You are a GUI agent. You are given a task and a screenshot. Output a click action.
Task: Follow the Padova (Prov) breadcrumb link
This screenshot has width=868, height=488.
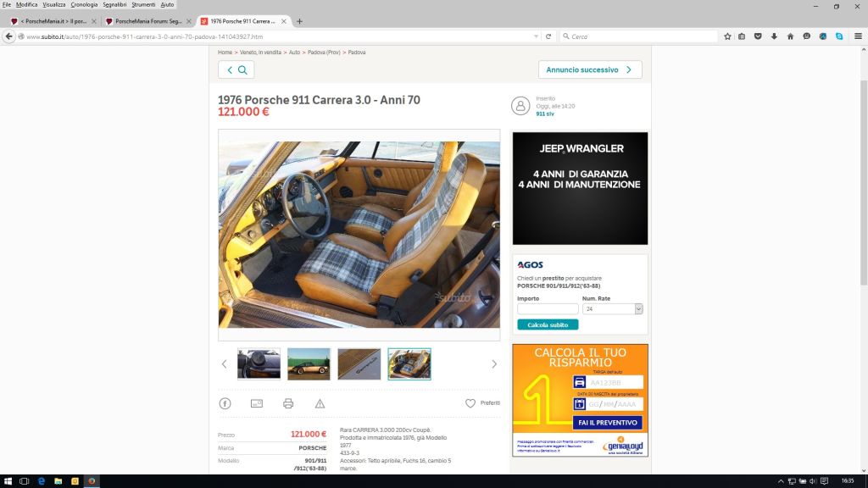(324, 53)
